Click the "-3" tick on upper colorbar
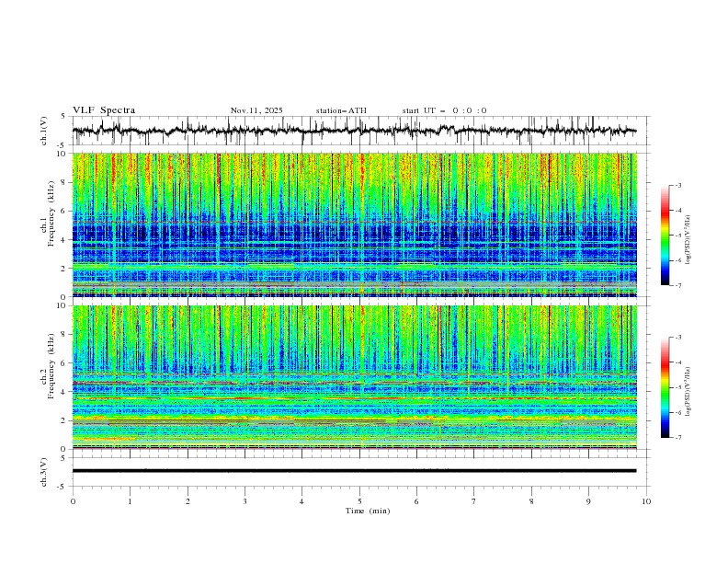The width and height of the screenshot is (728, 563). point(677,185)
